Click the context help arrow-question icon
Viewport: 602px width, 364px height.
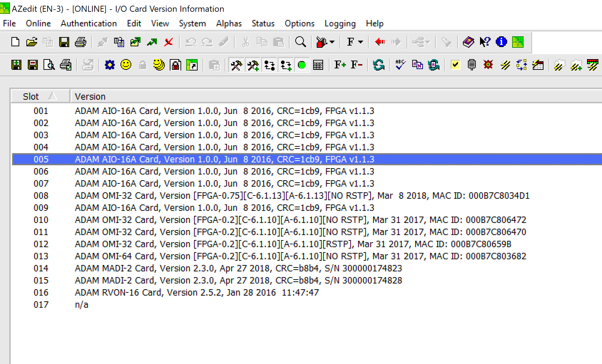[x=485, y=42]
